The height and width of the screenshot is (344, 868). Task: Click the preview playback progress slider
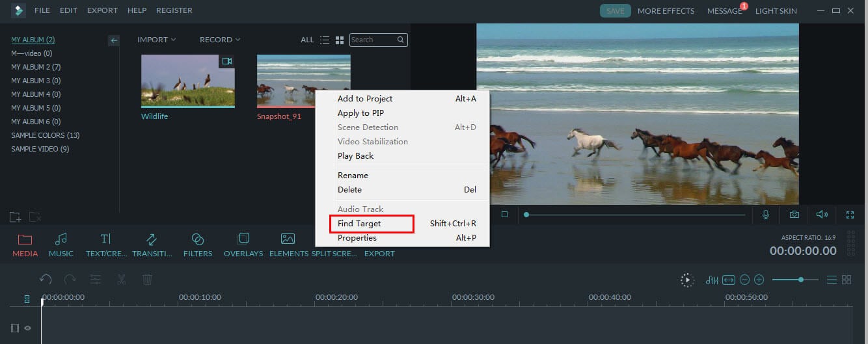pos(635,215)
